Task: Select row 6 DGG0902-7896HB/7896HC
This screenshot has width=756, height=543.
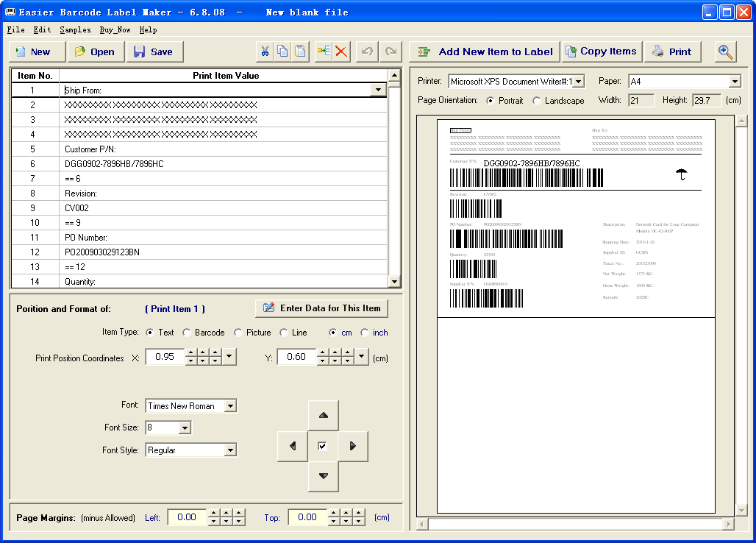Action: click(x=199, y=164)
